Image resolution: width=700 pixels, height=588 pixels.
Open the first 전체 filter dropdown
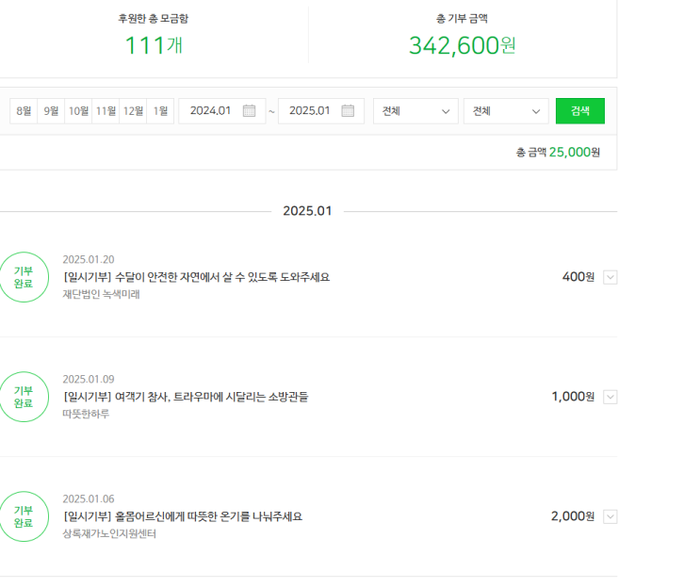[415, 111]
